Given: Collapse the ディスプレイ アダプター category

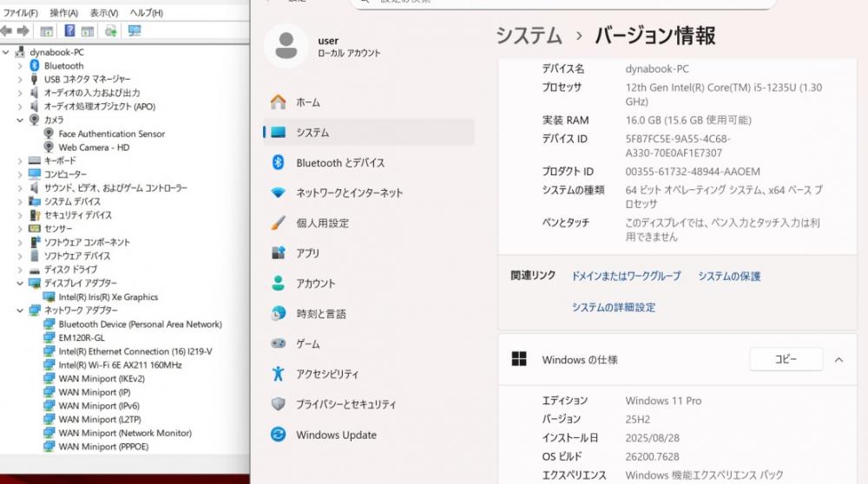Looking at the screenshot, I should 20,284.
